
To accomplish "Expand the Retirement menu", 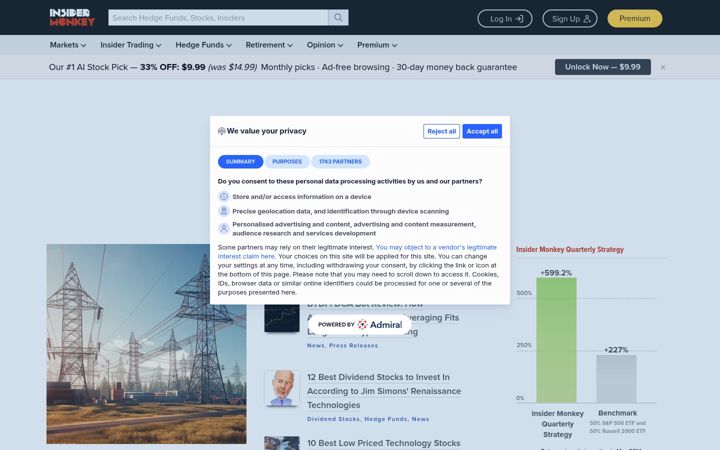I will tap(269, 45).
